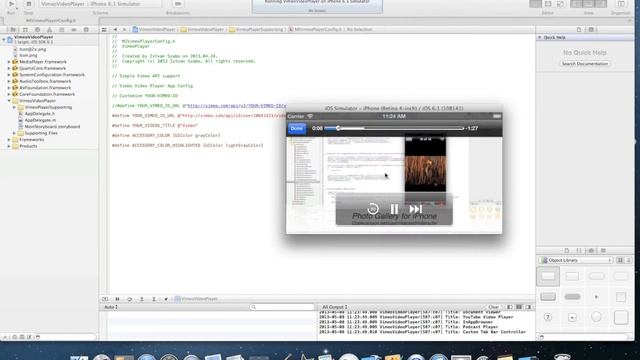Open the Debug navigator icon
The width and height of the screenshot is (640, 360).
coord(62,30)
